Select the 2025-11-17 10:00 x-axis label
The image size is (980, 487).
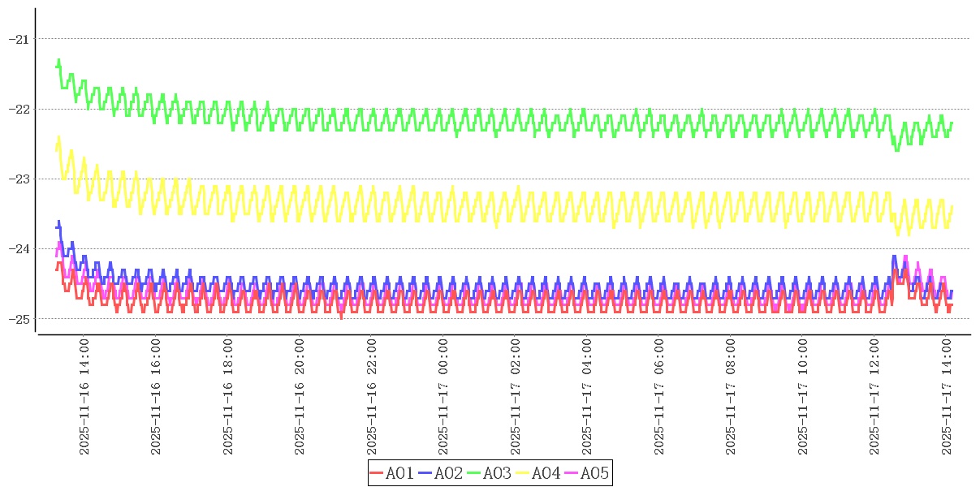coord(803,398)
